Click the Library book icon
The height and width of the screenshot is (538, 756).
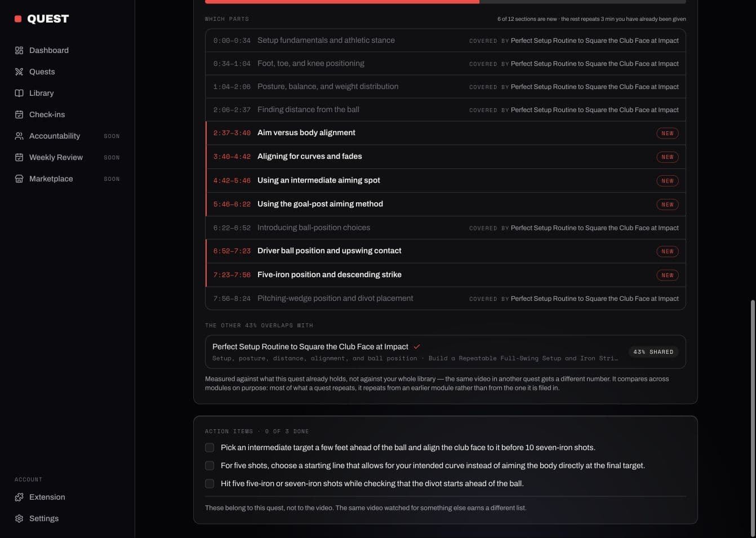coord(19,93)
